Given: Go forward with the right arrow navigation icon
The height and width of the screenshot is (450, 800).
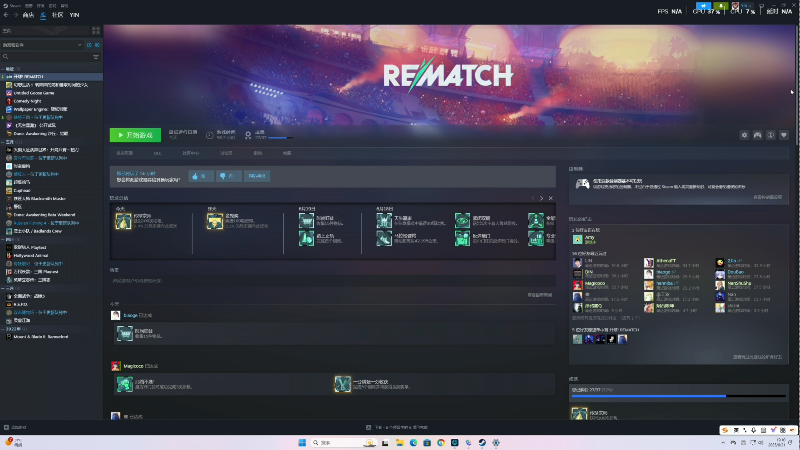Looking at the screenshot, I should 15,15.
